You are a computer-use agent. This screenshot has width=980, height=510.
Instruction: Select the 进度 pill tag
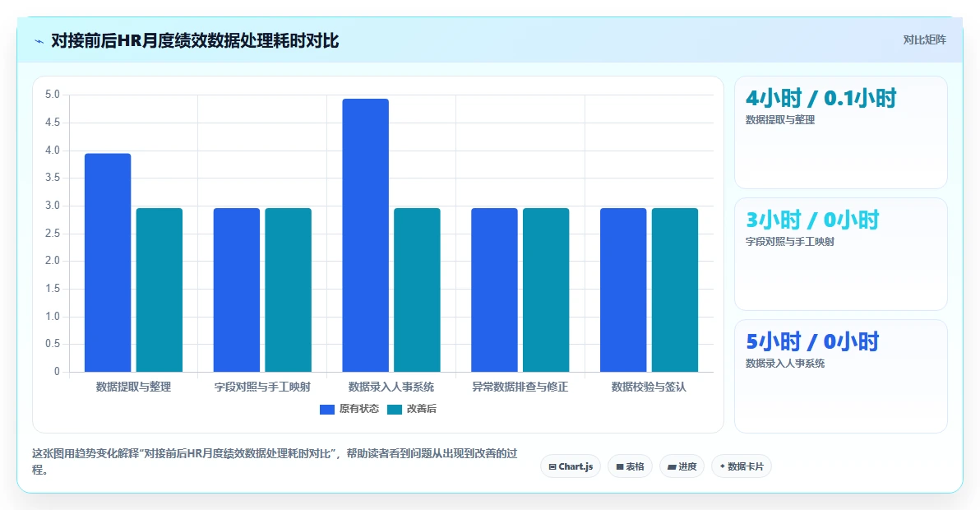click(x=682, y=466)
